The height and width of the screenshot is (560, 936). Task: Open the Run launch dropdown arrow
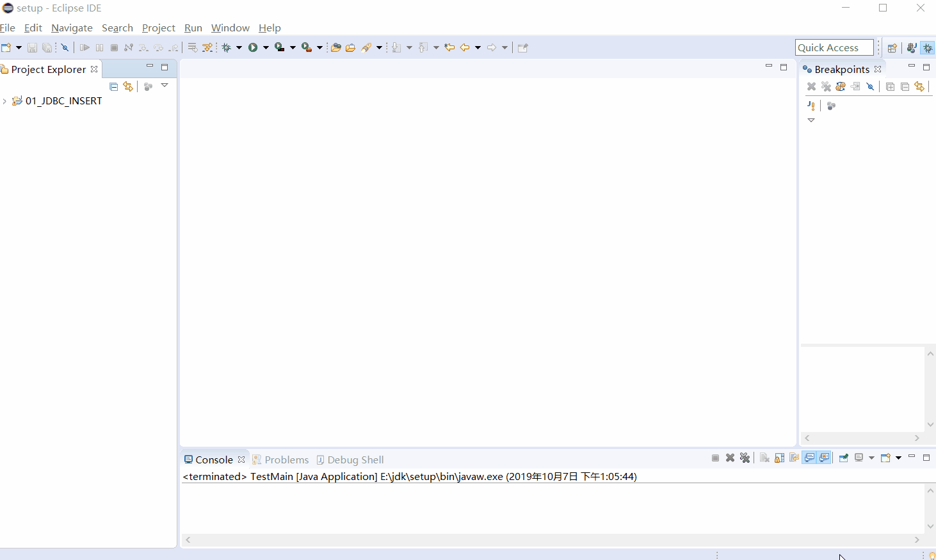pos(266,47)
